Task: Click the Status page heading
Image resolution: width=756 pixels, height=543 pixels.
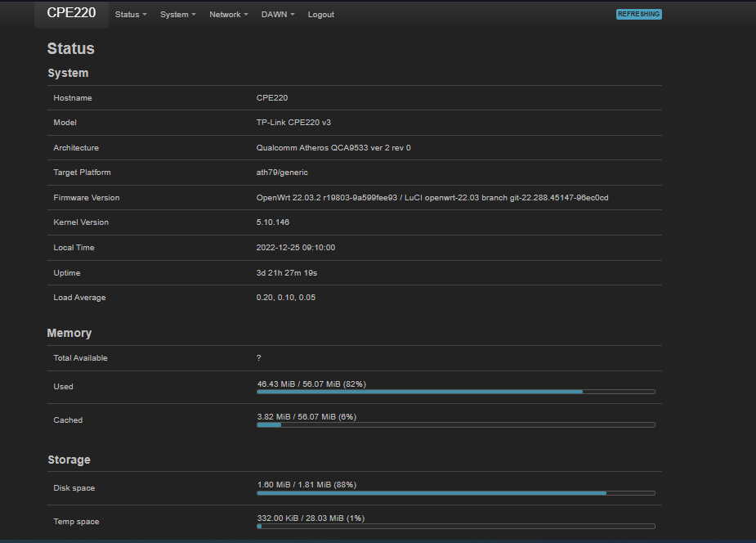Action: [71, 48]
